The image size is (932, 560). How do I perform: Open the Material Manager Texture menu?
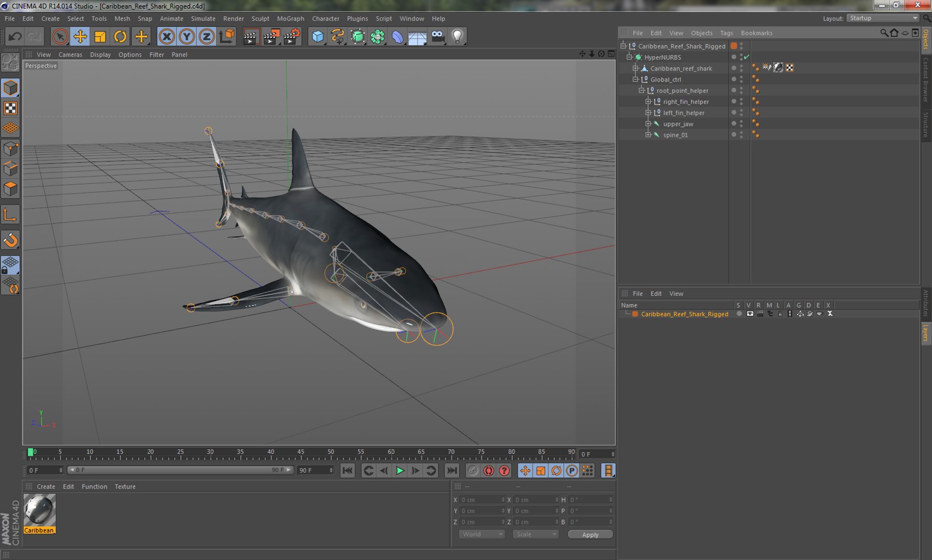[x=125, y=486]
